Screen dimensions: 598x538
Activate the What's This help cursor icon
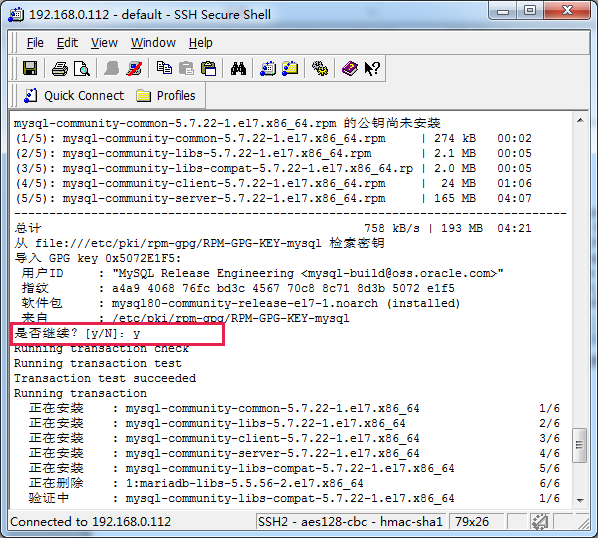pyautogui.click(x=372, y=69)
